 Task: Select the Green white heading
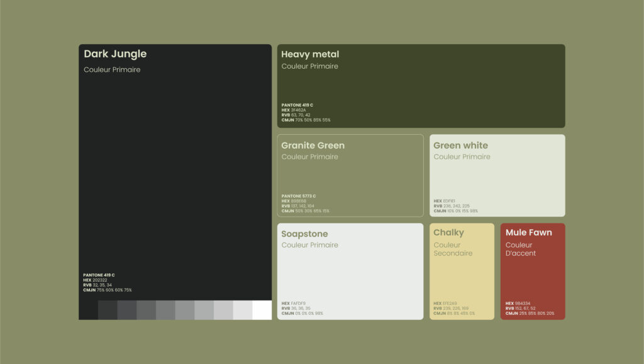pos(460,145)
